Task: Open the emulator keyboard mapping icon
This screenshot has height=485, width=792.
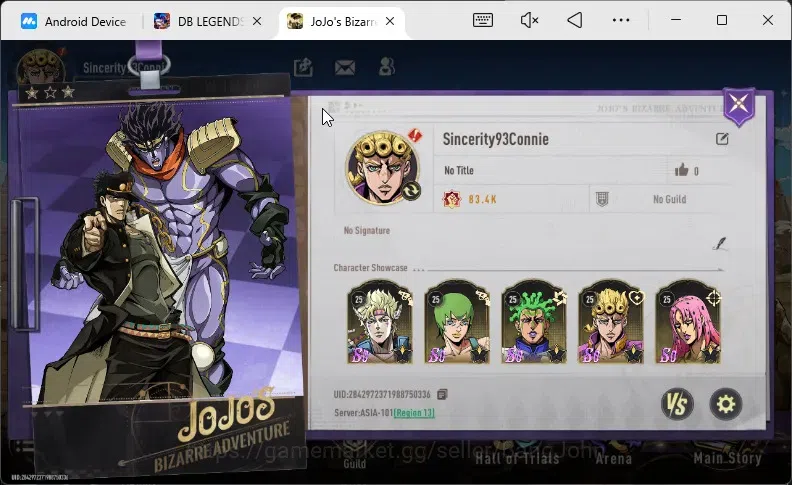Action: click(483, 20)
